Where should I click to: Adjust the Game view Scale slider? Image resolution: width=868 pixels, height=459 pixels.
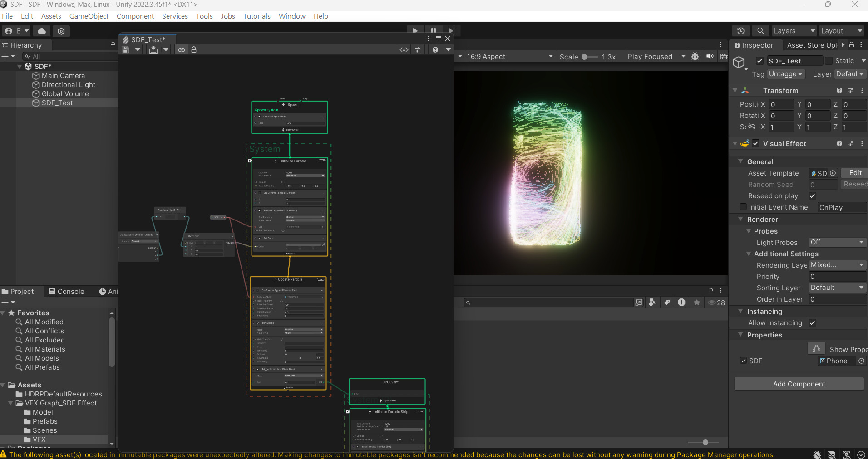point(590,57)
